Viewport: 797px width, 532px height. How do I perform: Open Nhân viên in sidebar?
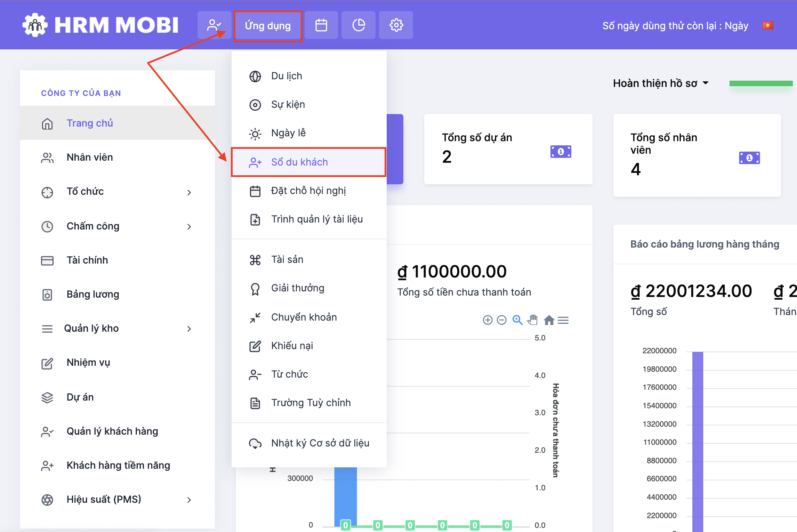118,157
